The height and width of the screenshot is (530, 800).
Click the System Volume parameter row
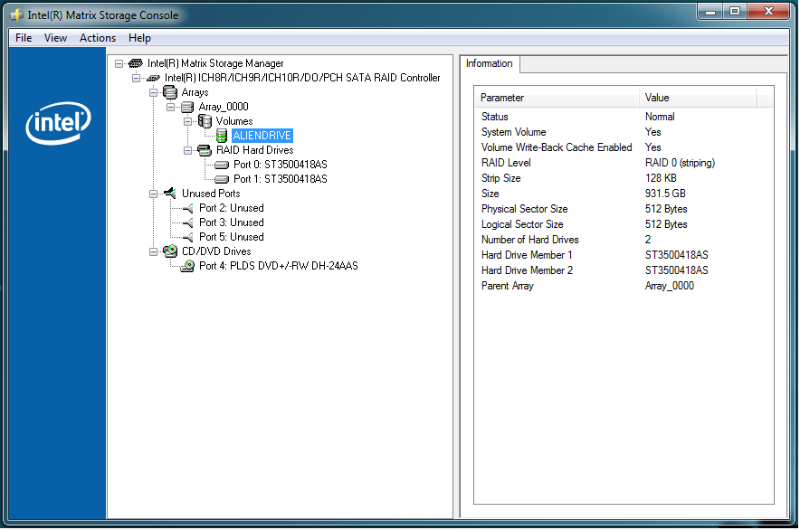[624, 132]
